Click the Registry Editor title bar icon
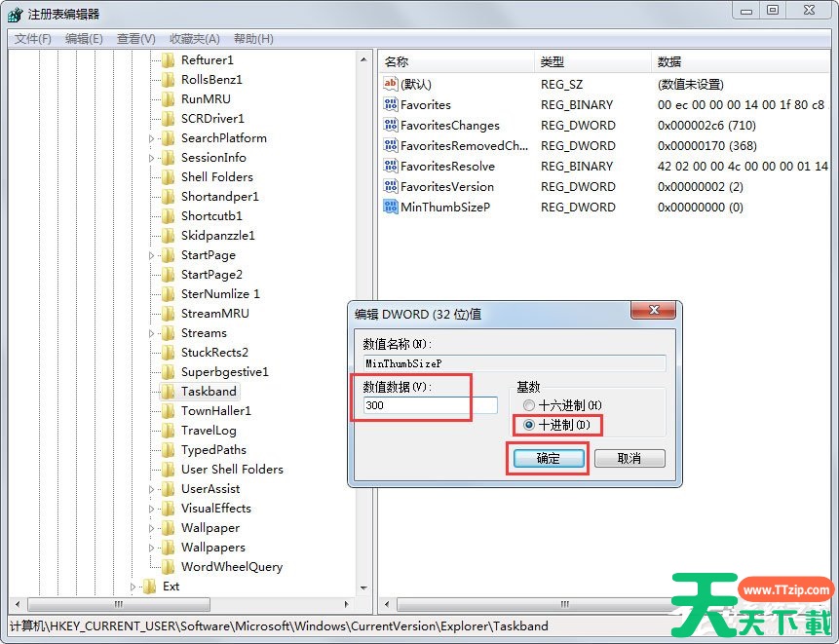 pyautogui.click(x=15, y=14)
